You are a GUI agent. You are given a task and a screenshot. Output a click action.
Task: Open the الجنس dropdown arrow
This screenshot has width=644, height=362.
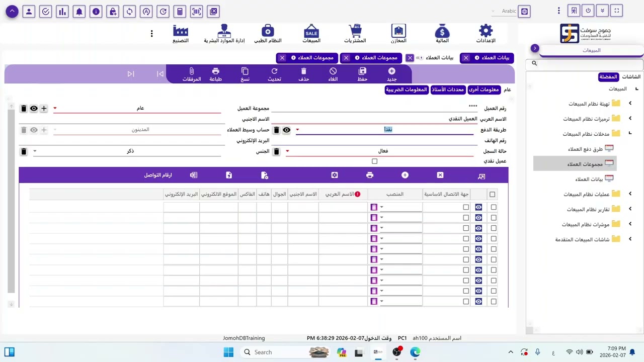[35, 151]
